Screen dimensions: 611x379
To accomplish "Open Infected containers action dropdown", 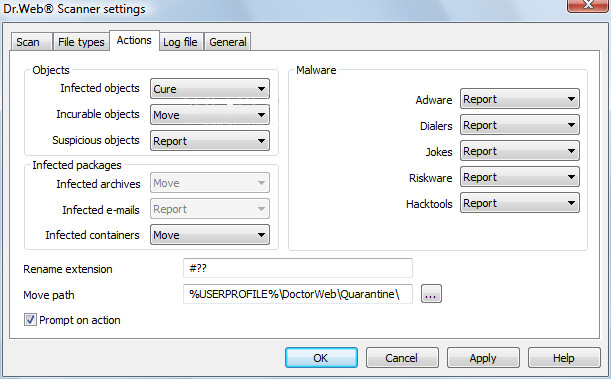I will point(210,235).
